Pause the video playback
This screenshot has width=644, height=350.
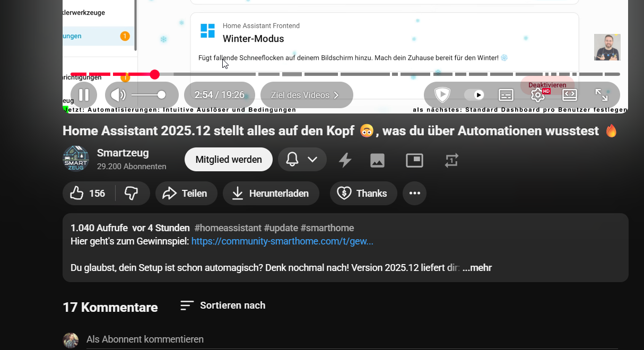[84, 95]
